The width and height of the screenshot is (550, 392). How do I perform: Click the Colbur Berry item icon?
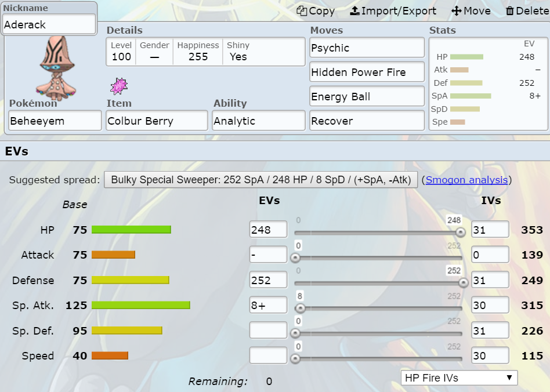click(x=118, y=86)
